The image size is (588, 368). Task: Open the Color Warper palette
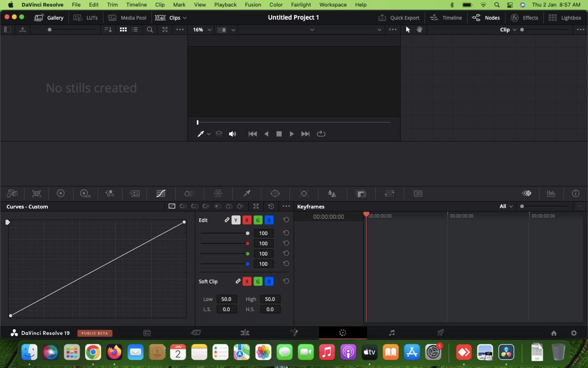[x=218, y=194]
